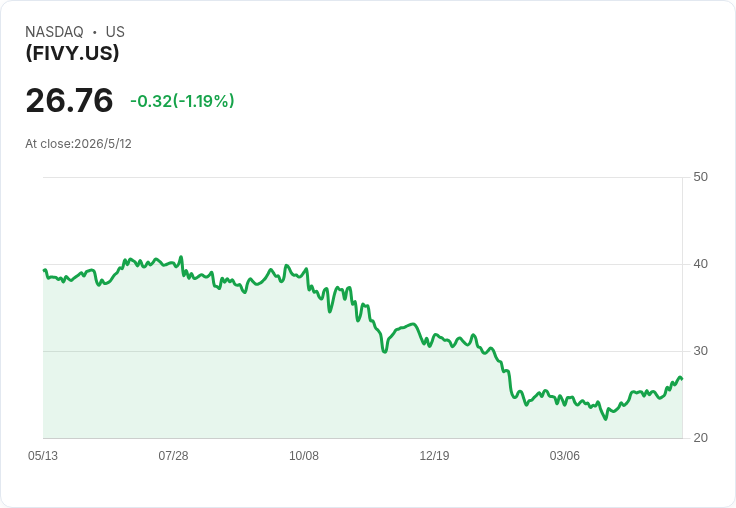736x508 pixels.
Task: Click the sharp dip trough between 10/08 and 12/19
Action: click(x=385, y=352)
